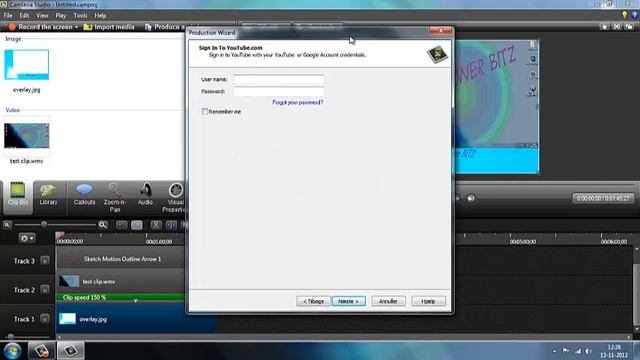The height and width of the screenshot is (360, 640).
Task: Click the red playhead marker on the timeline
Action: [x=60, y=235]
